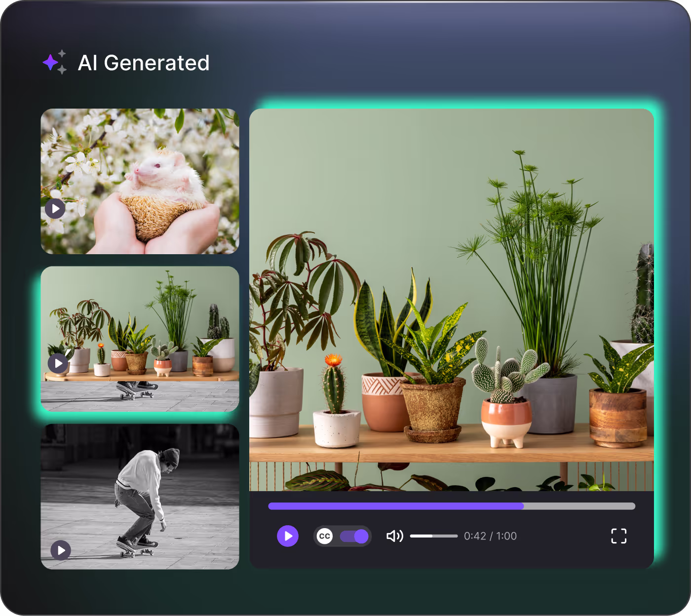Click the CC captions icon
Image resolution: width=691 pixels, height=616 pixels.
(x=325, y=536)
